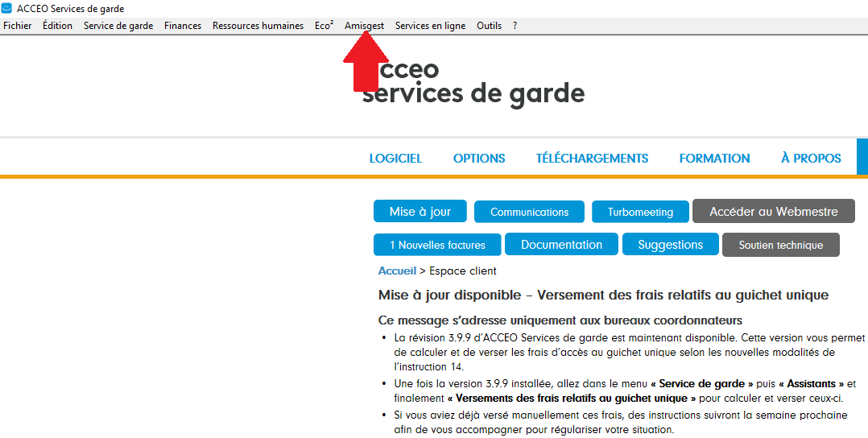Click the subheading about bureaux coordonnateurs
This screenshot has height=438, width=868.
[560, 320]
